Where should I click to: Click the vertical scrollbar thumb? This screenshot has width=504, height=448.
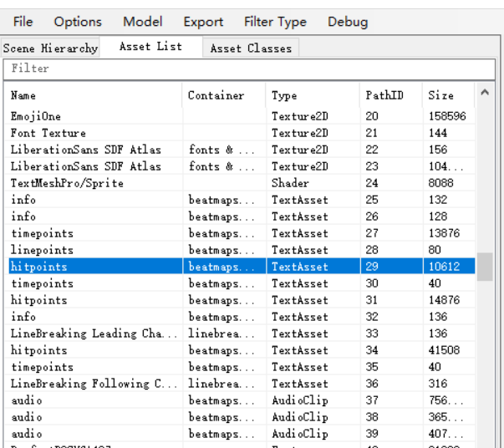[x=484, y=267]
